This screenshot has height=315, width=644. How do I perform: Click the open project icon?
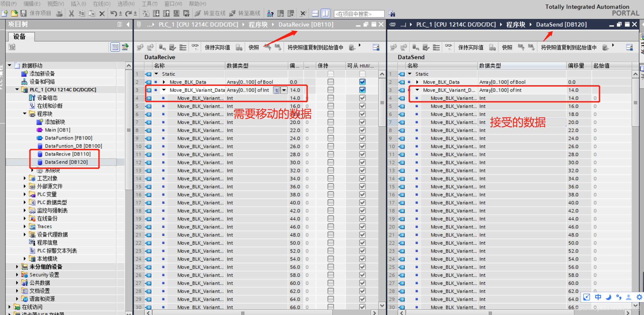click(14, 13)
